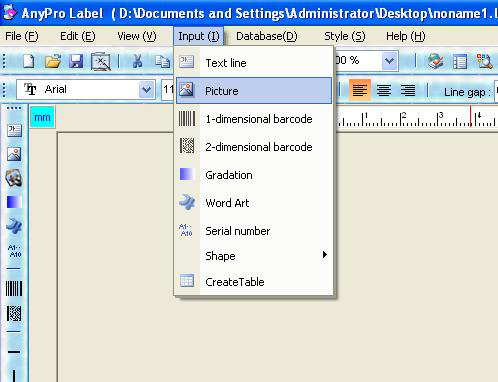This screenshot has width=498, height=382.
Task: Click the red marker on the ruler
Action: [x=471, y=116]
